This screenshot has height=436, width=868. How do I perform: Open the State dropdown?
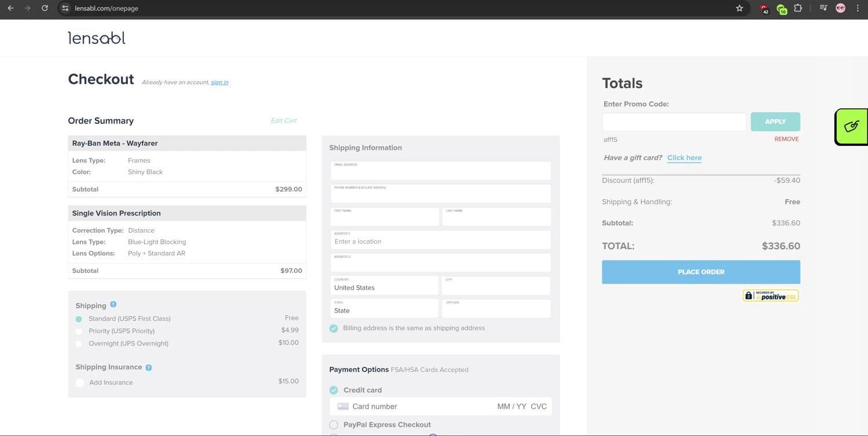tap(384, 309)
